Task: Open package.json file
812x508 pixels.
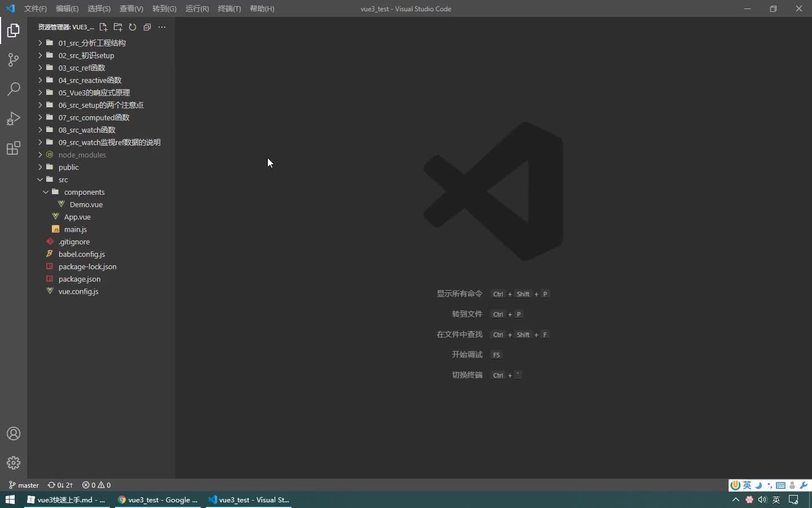Action: [x=80, y=279]
